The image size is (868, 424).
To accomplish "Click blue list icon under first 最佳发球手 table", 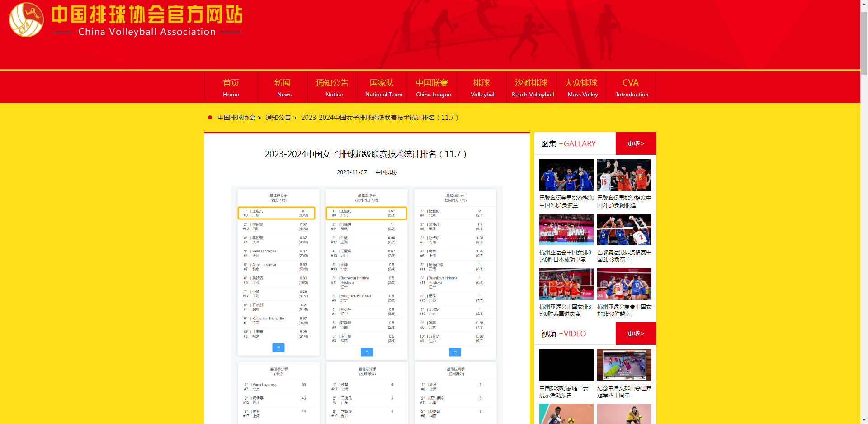I will [367, 352].
